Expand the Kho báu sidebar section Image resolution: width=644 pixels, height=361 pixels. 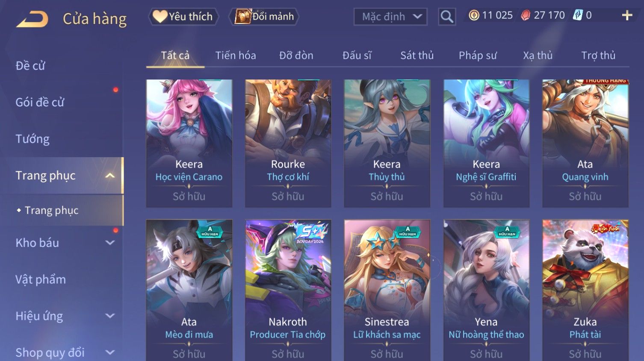110,243
